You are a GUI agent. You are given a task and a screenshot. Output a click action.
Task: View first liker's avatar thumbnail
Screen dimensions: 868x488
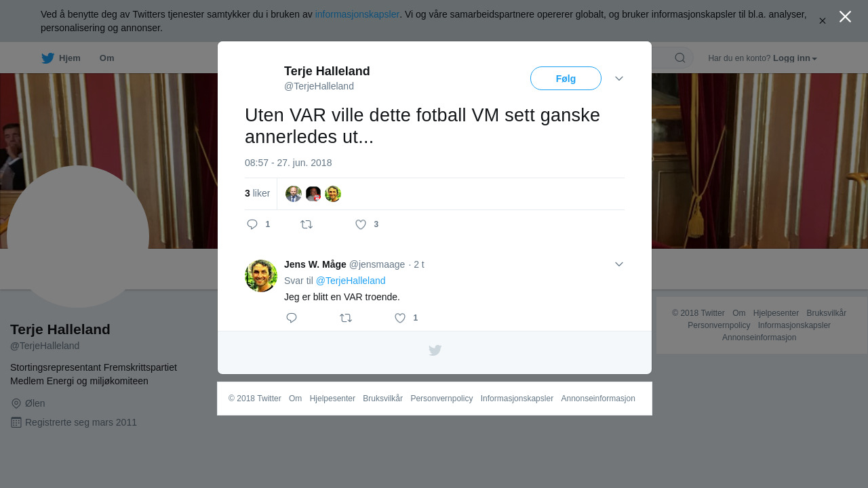tap(294, 194)
